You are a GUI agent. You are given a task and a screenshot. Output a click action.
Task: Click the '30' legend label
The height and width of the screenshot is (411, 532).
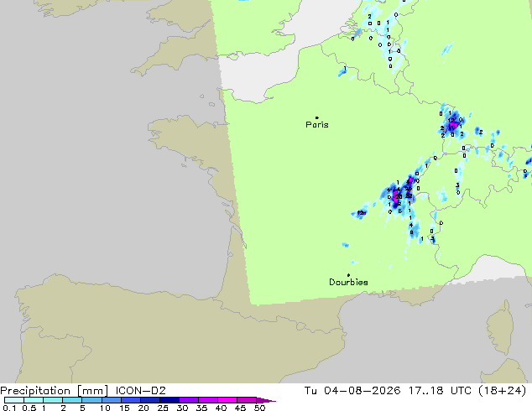point(182,408)
